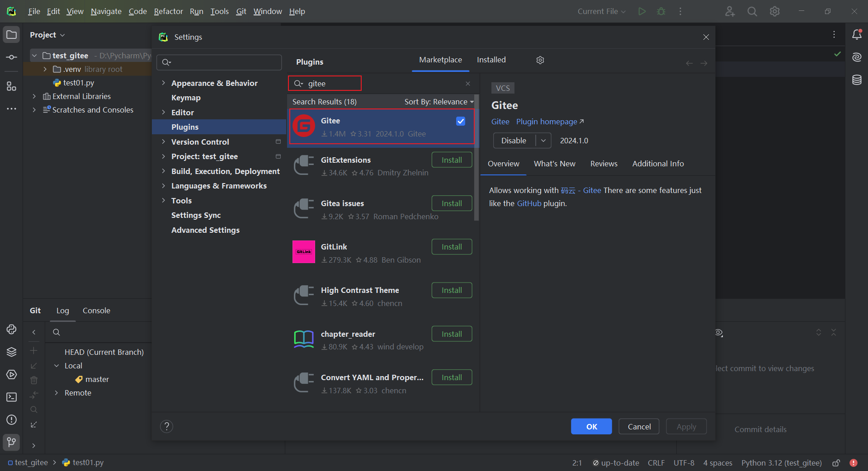Click the Run button in the toolbar
Image resolution: width=868 pixels, height=471 pixels.
642,11
